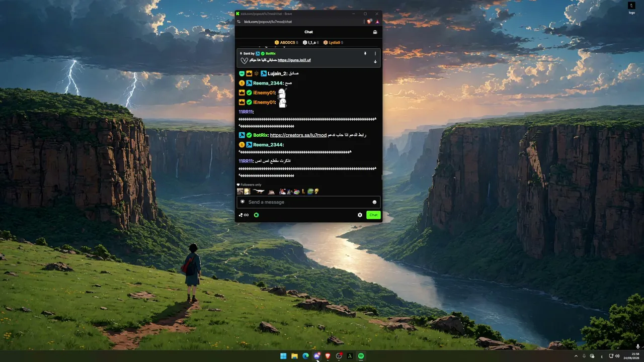This screenshot has height=362, width=644.
Task: Click the moderator badge next to Lujain_2
Action: pyautogui.click(x=263, y=73)
